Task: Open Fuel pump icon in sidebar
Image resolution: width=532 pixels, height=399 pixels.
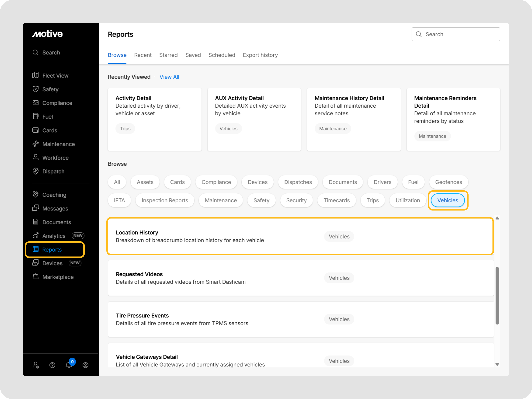Action: pos(36,116)
